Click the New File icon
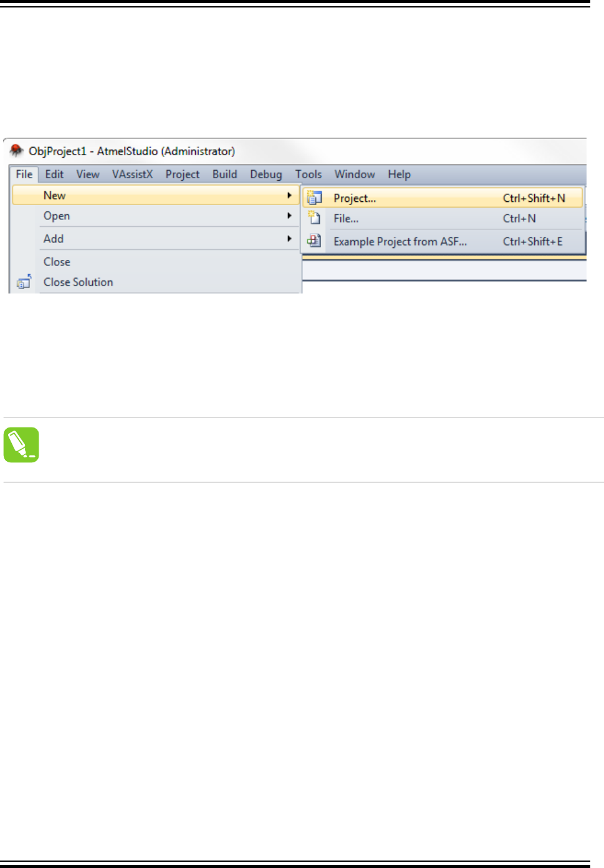The width and height of the screenshot is (604, 868). click(314, 218)
